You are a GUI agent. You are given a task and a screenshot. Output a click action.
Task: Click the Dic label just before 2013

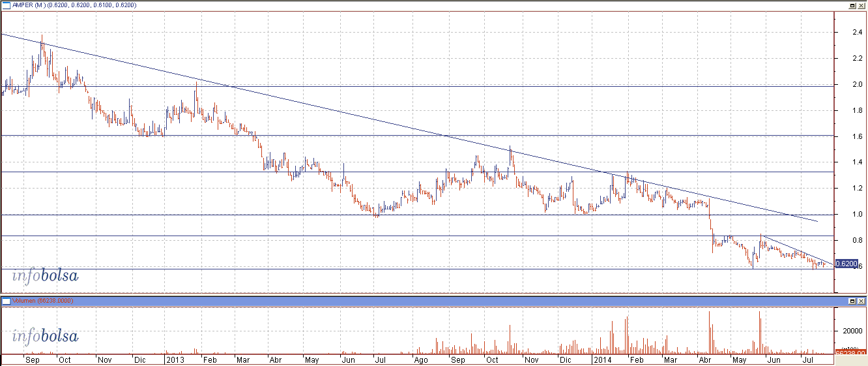[140, 359]
